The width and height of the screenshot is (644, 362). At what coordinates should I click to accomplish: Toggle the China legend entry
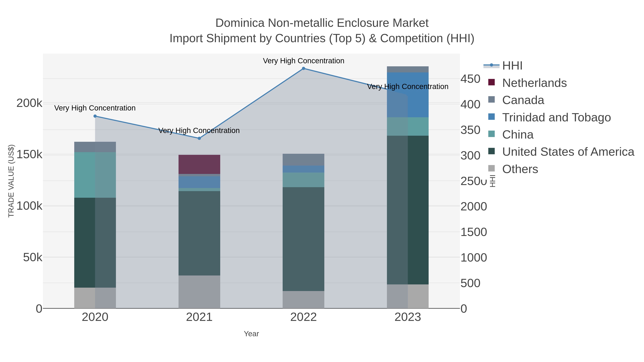(x=511, y=134)
